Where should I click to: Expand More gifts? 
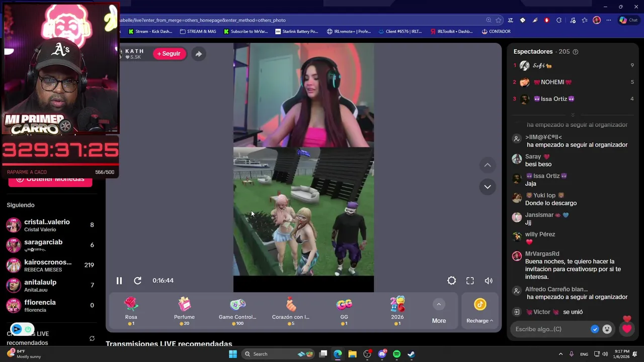coord(439,312)
